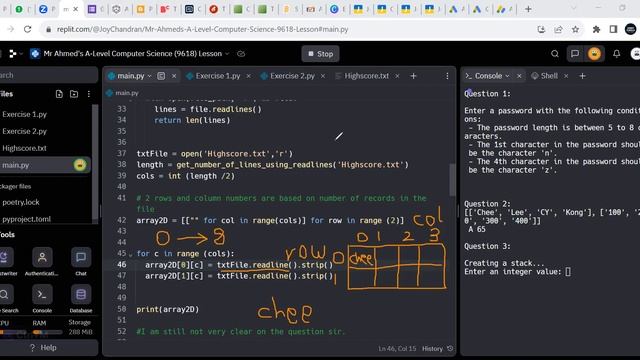Click the console integer input prompt
The image size is (640, 360).
pyautogui.click(x=568, y=272)
